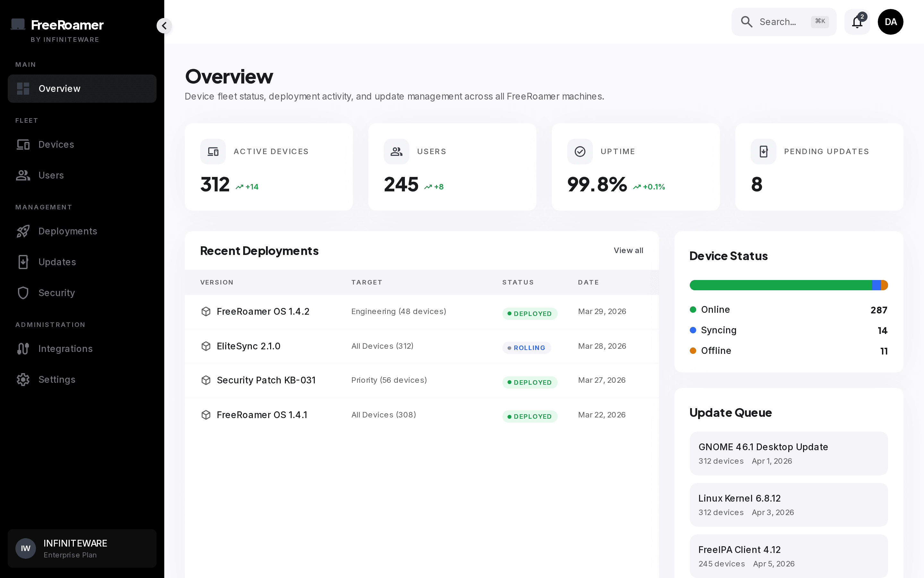Open the INFINITEWARE Enterprise Plan account card
924x578 pixels.
[82, 548]
